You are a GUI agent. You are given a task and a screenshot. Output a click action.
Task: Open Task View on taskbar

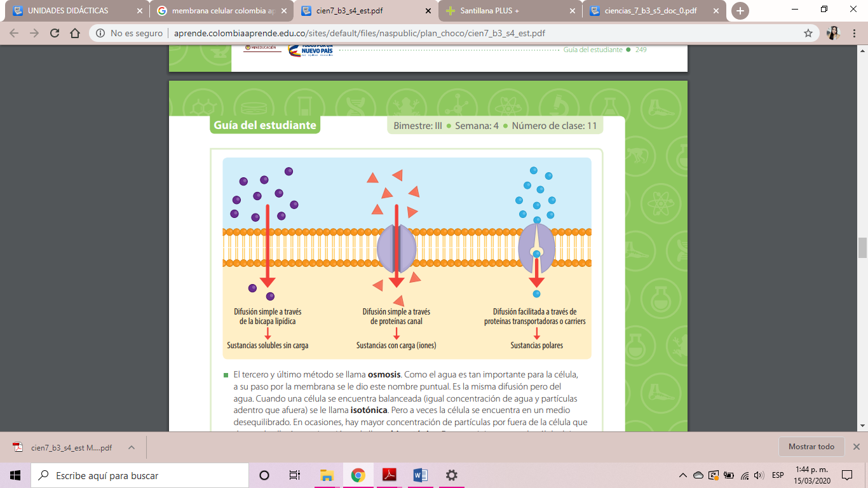tap(295, 475)
